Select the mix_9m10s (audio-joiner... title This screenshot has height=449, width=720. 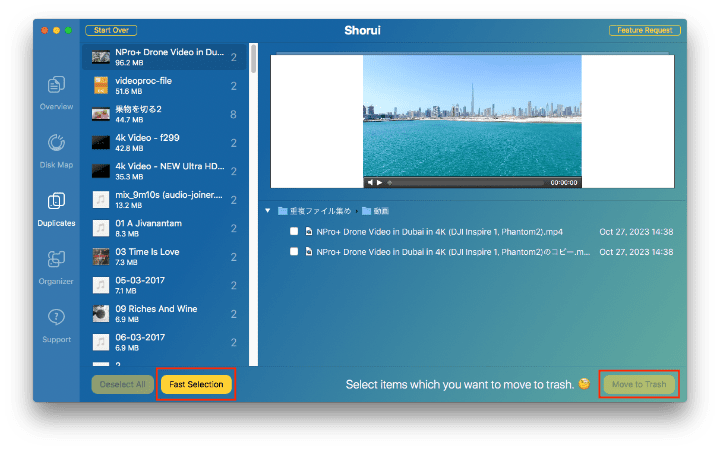point(169,195)
